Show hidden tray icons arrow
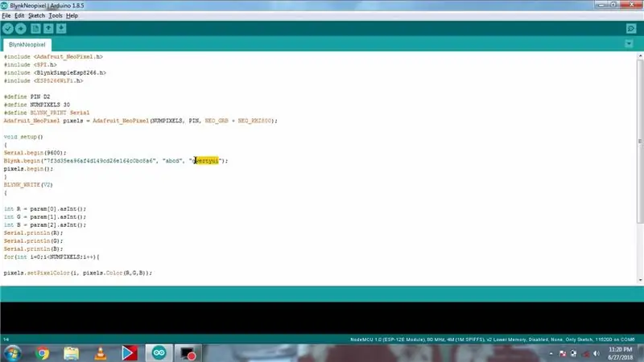This screenshot has width=644, height=362. pyautogui.click(x=551, y=353)
